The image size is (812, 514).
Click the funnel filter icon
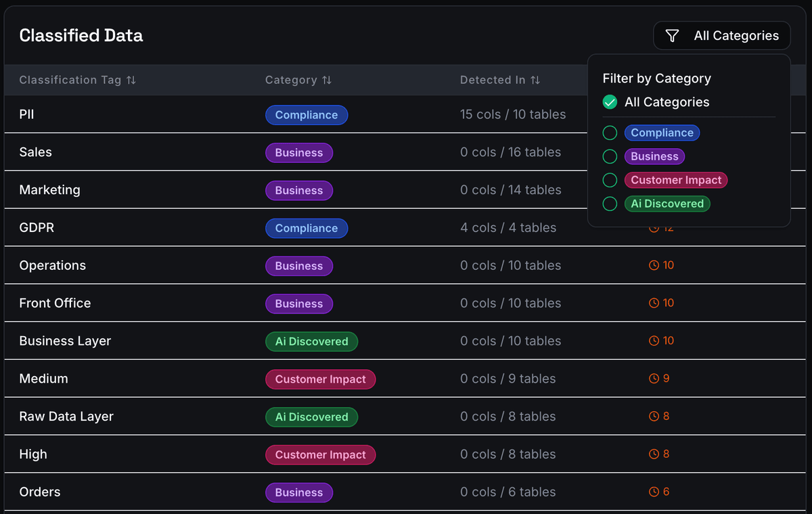(x=671, y=35)
